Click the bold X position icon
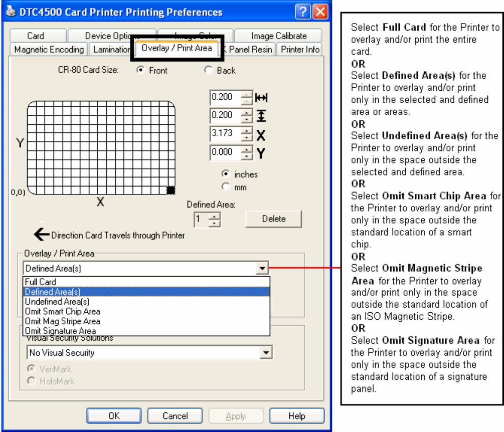 tap(261, 135)
